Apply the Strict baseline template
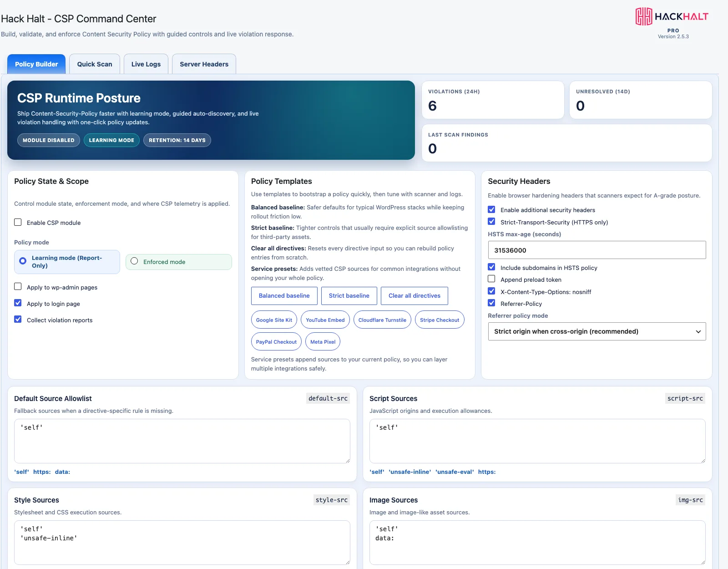Screen dimensions: 728x569 coord(349,296)
